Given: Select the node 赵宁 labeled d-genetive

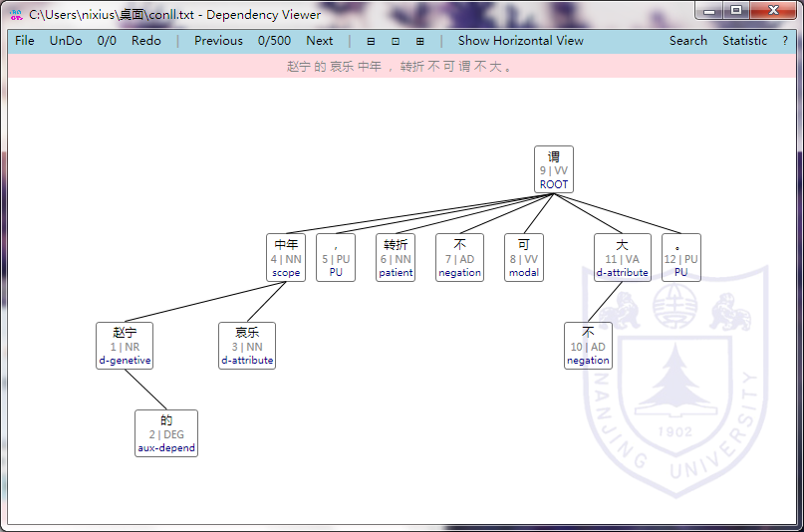Looking at the screenshot, I should (126, 346).
